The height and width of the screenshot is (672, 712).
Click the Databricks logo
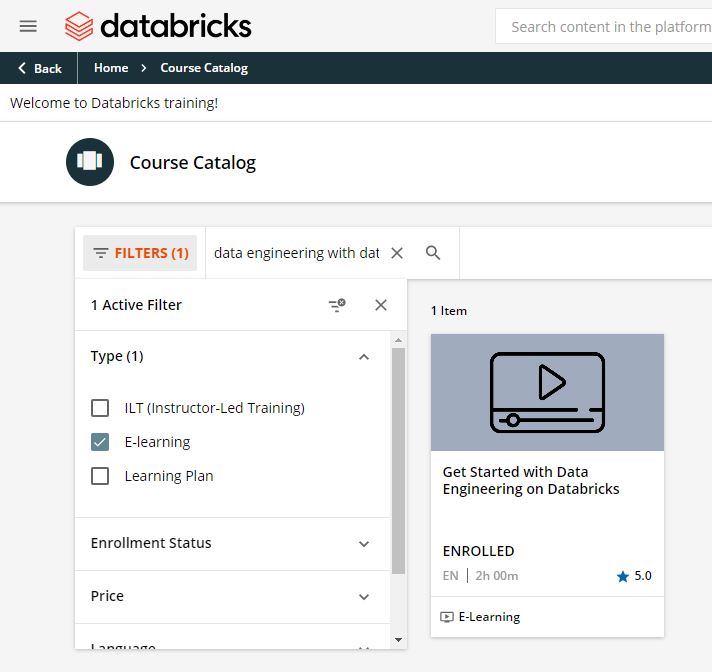(x=158, y=26)
